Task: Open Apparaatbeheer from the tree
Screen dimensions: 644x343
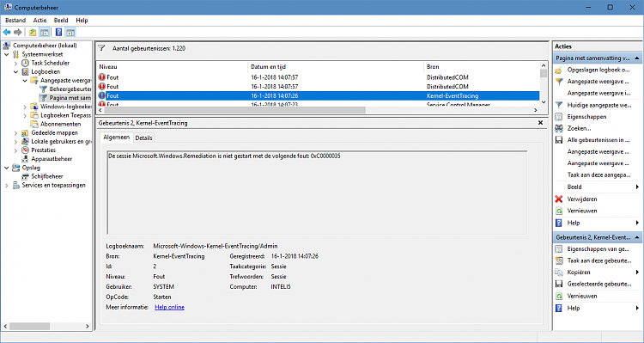Action: point(52,159)
